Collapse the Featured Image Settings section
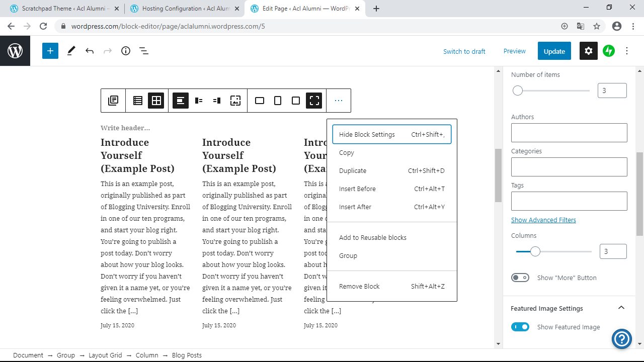 pos(621,308)
